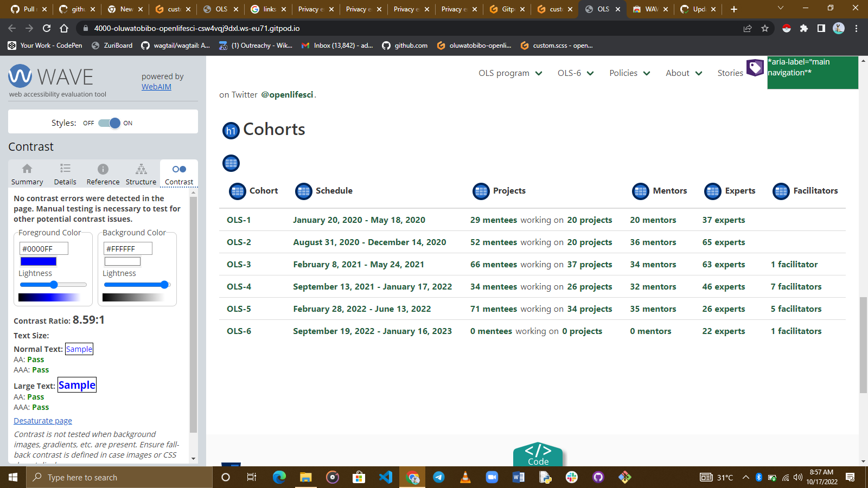Switch to the WAVE Reference tab

coord(103,174)
